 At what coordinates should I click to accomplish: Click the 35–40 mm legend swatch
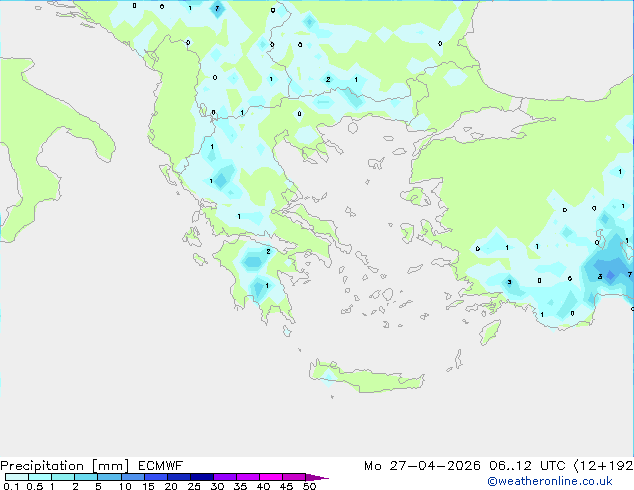click(x=247, y=477)
